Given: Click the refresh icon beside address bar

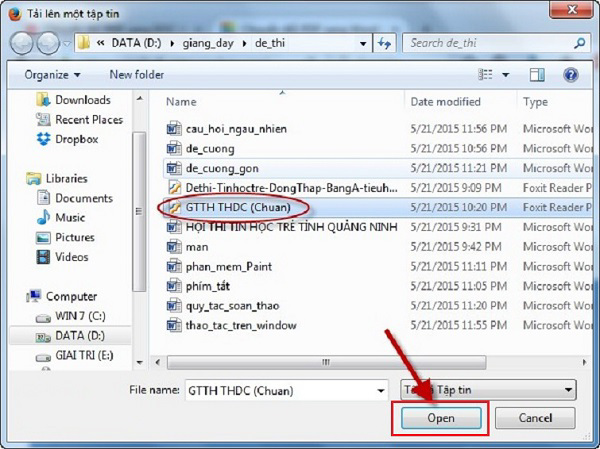Looking at the screenshot, I should pos(385,44).
